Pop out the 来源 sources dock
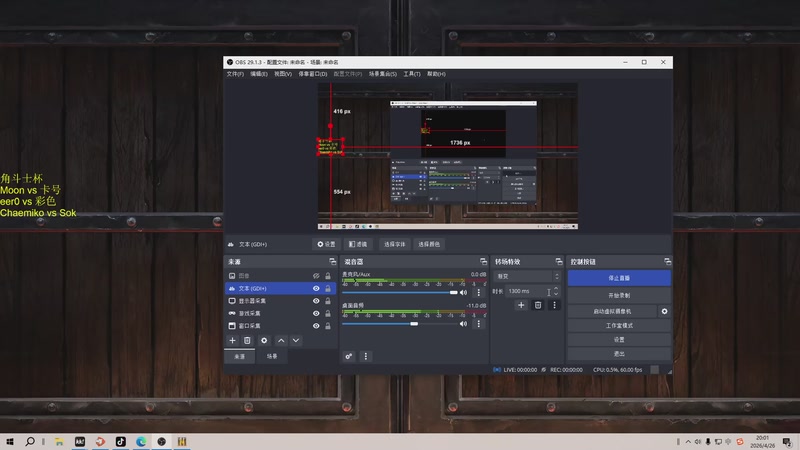This screenshot has height=450, width=800. tap(333, 262)
